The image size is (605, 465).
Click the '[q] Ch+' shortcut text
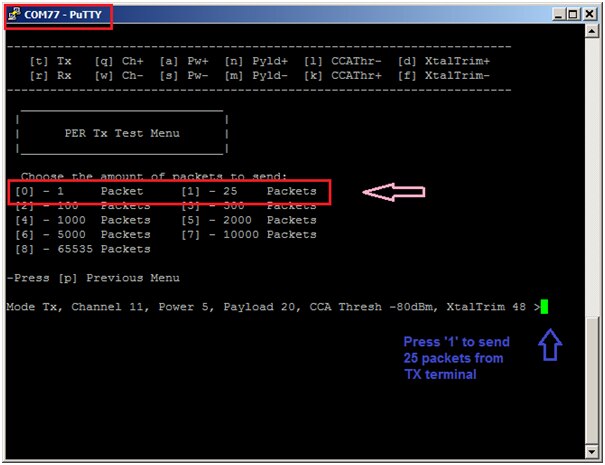click(119, 61)
